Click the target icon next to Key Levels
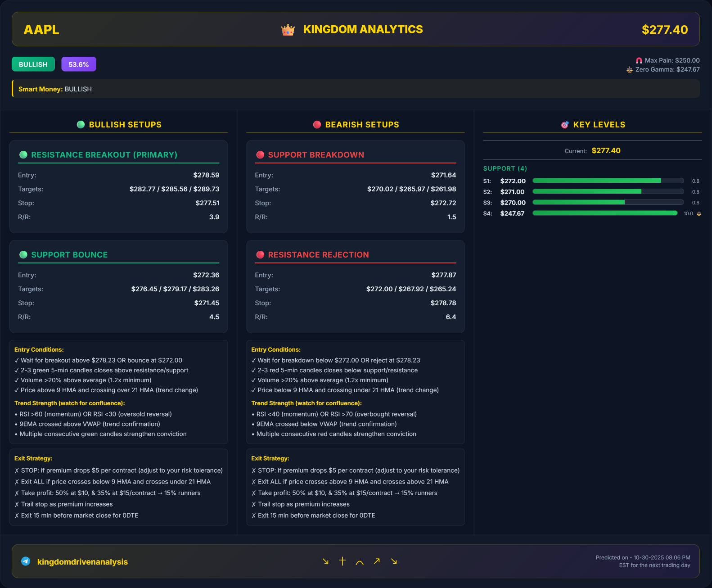 click(565, 125)
